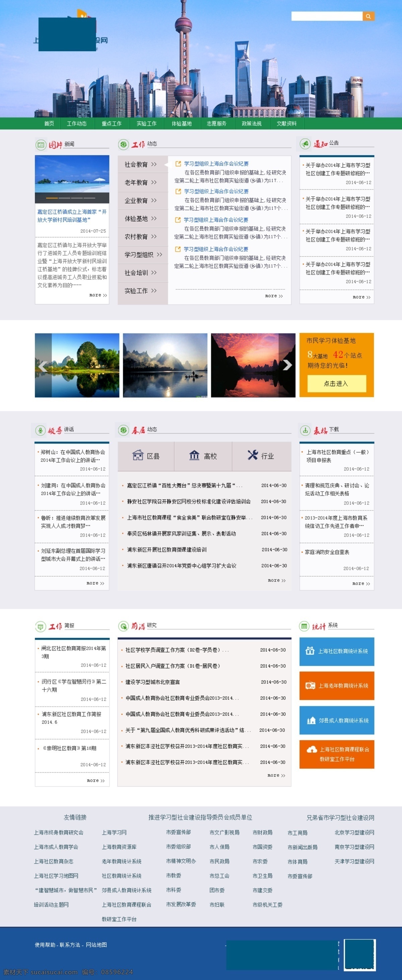Image resolution: width=402 pixels, height=980 pixels.
Task: Open the 工作动态 navigation item
Action: (76, 124)
